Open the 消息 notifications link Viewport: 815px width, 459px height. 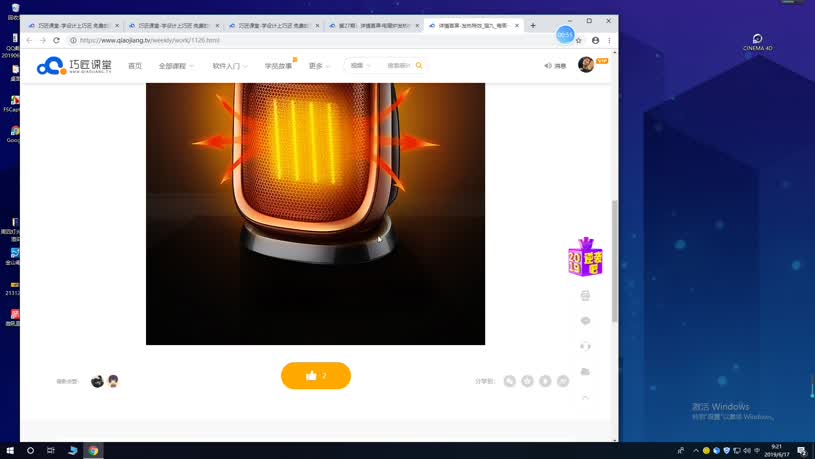pyautogui.click(x=555, y=66)
